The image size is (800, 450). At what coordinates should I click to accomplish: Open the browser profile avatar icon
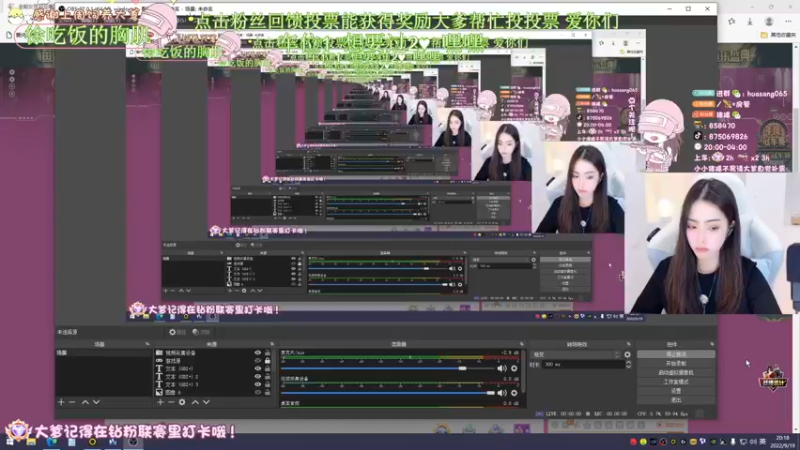tap(769, 21)
